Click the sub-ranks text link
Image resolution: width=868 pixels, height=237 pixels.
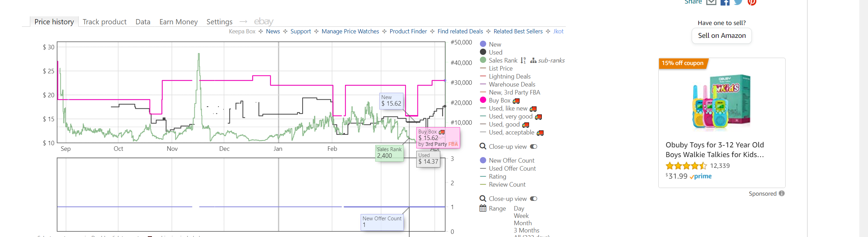[551, 60]
